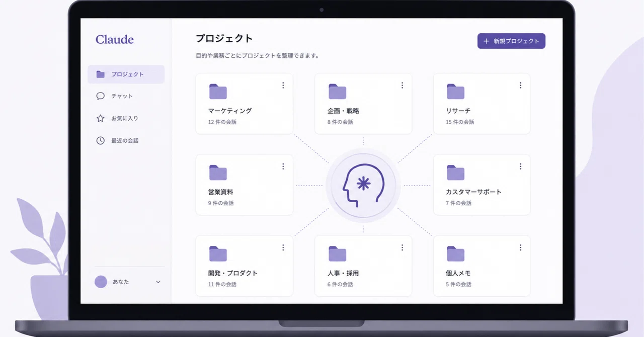
Task: Click the 新規プロジェクト button
Action: pyautogui.click(x=511, y=41)
